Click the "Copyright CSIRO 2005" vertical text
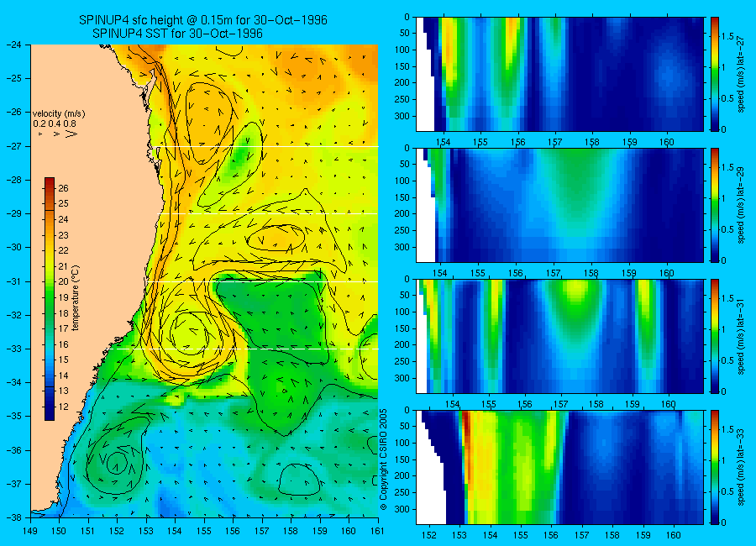The width and height of the screenshot is (756, 546). pos(383,459)
